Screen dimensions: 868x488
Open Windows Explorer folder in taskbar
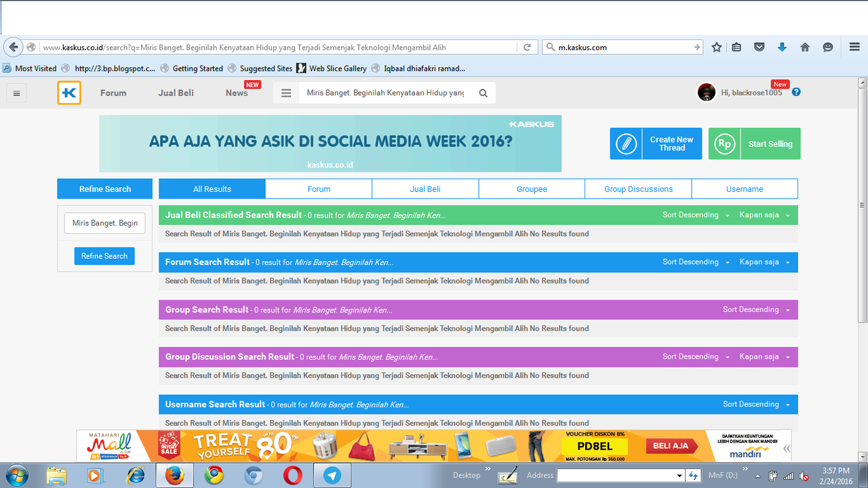(57, 476)
